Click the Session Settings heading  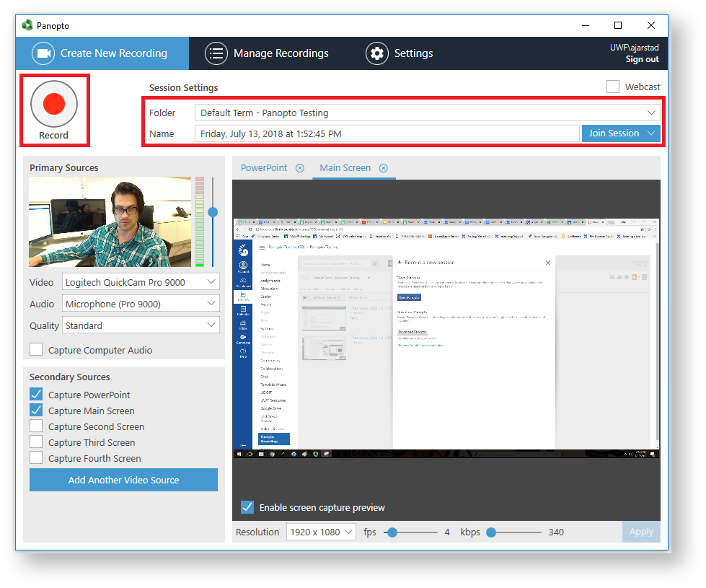point(183,87)
